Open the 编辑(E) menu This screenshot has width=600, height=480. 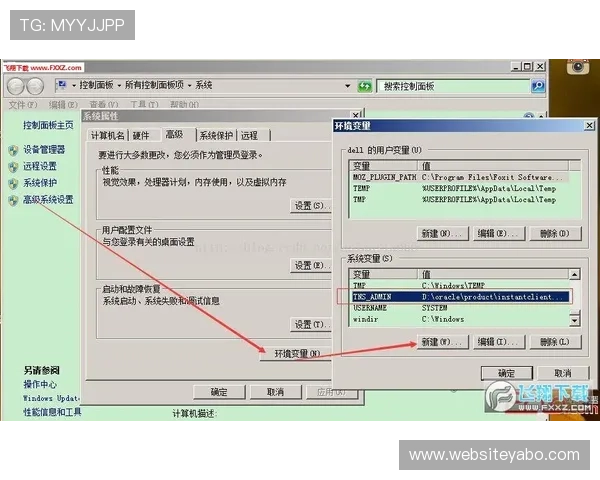pos(63,104)
